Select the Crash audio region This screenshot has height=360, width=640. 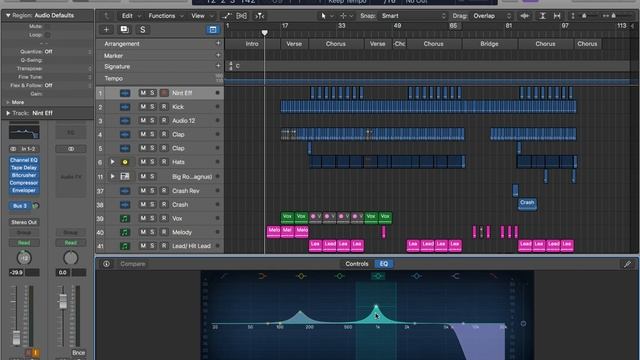point(527,204)
